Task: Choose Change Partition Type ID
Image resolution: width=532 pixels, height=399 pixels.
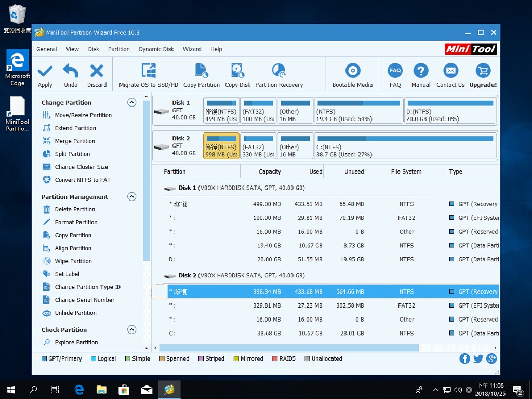Action: (x=87, y=287)
